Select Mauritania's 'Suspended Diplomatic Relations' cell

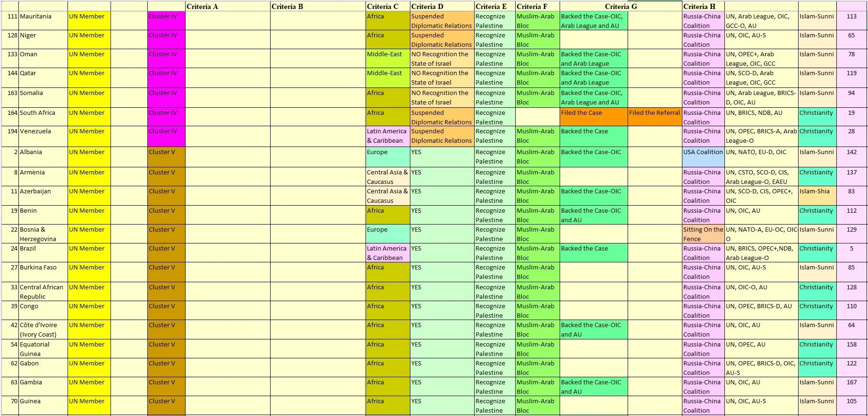pyautogui.click(x=442, y=21)
